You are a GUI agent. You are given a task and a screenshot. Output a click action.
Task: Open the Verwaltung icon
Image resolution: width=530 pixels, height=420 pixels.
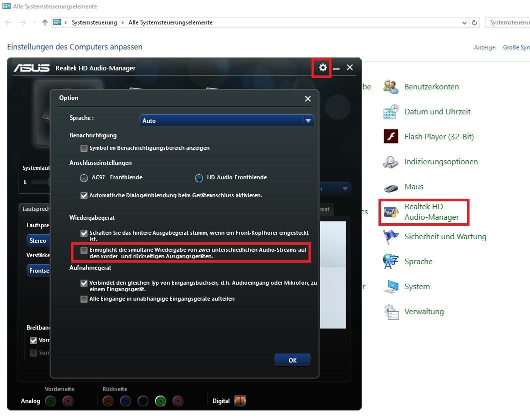click(x=390, y=312)
